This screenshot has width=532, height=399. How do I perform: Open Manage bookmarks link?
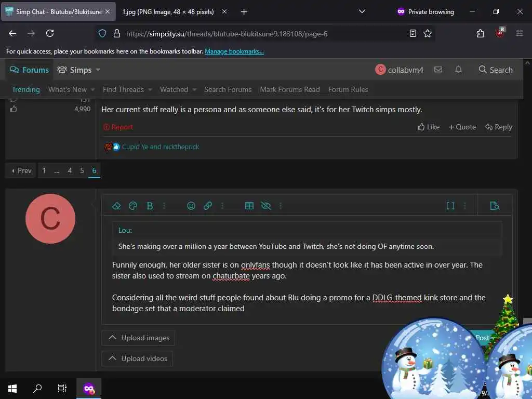click(x=234, y=51)
